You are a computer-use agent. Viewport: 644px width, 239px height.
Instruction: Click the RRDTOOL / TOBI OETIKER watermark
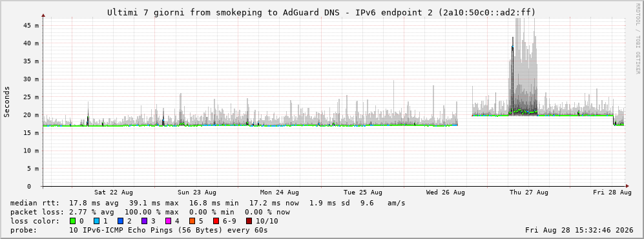(x=638, y=39)
